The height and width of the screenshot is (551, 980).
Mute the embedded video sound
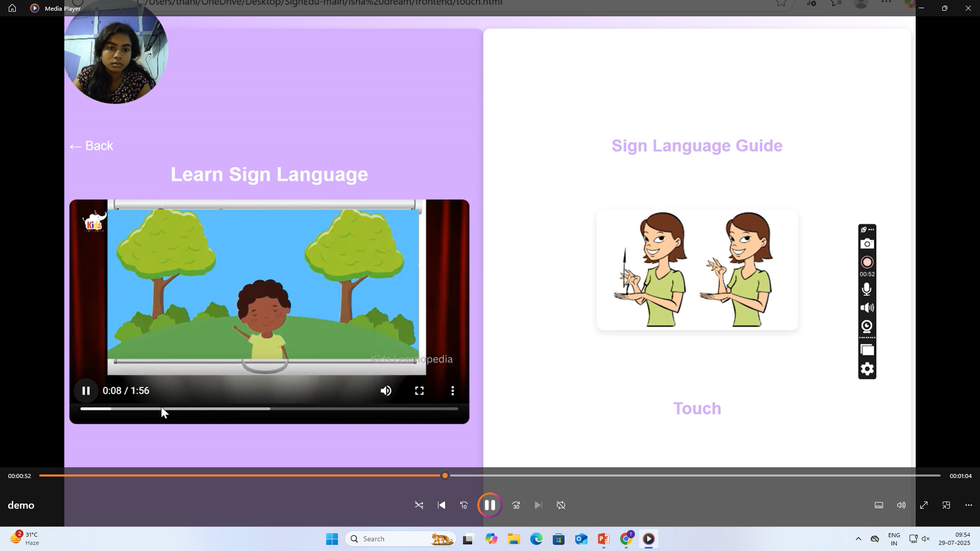(386, 391)
